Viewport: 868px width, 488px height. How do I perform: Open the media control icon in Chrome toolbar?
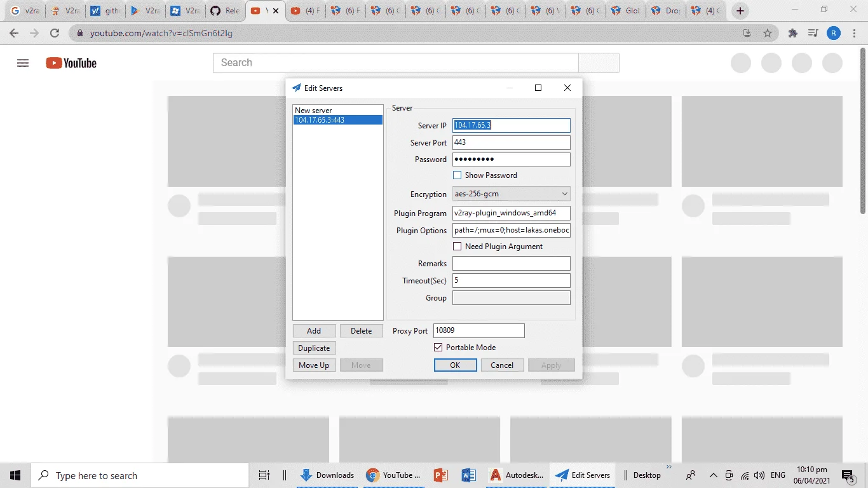coord(813,33)
